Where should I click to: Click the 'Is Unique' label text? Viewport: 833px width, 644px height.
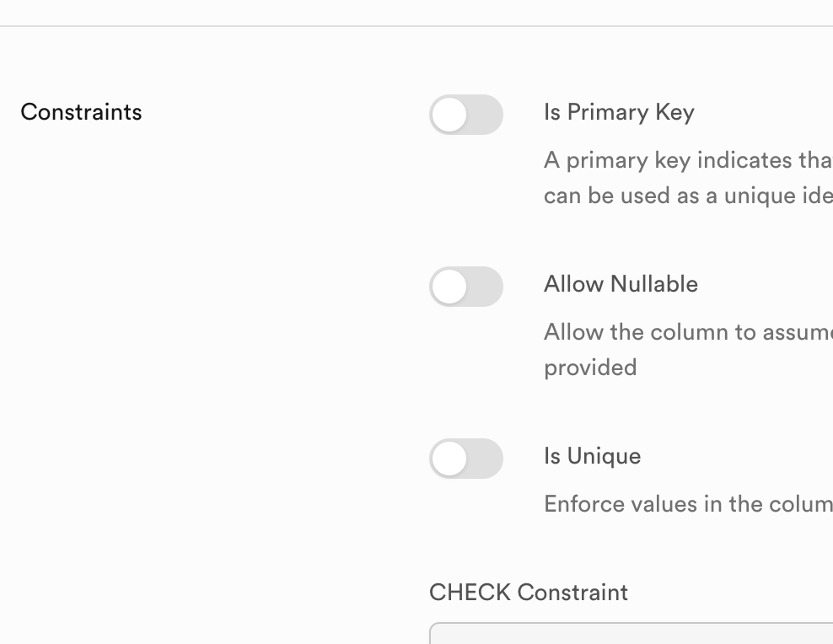(592, 456)
